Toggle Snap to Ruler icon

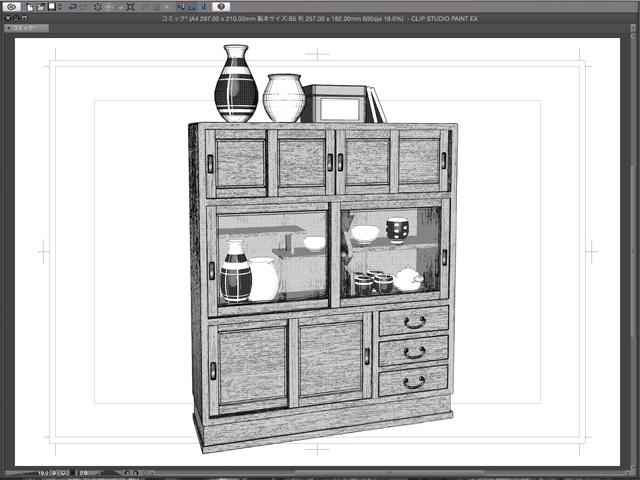[181, 7]
